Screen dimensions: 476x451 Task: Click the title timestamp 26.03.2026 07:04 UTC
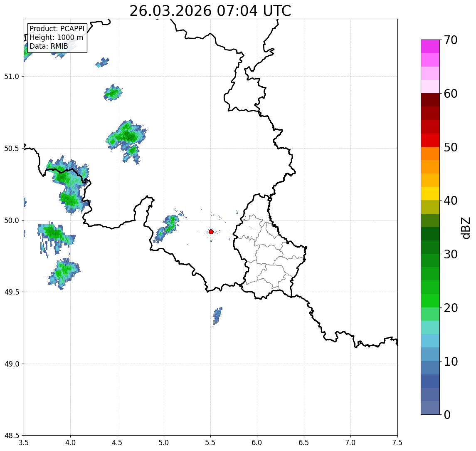click(x=210, y=11)
